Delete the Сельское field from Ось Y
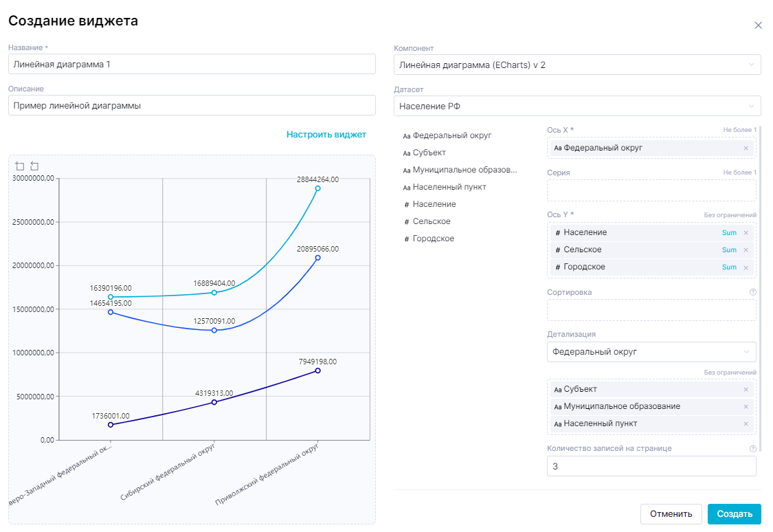The height and width of the screenshot is (532, 773). tap(746, 250)
